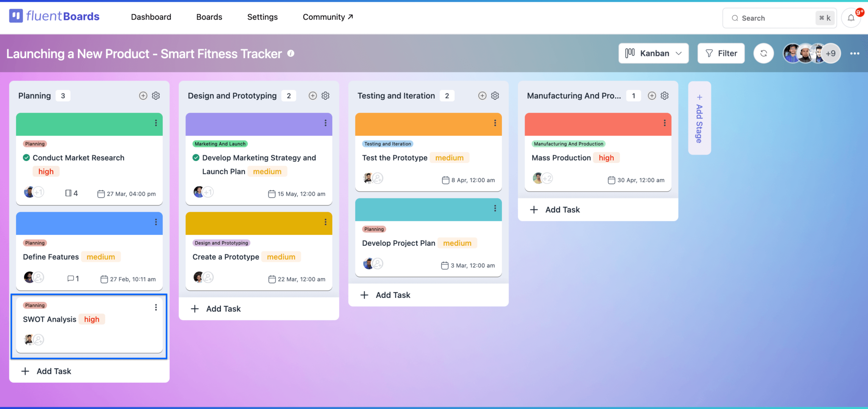The image size is (868, 409).
Task: Open the Dashboard menu item
Action: [x=151, y=17]
